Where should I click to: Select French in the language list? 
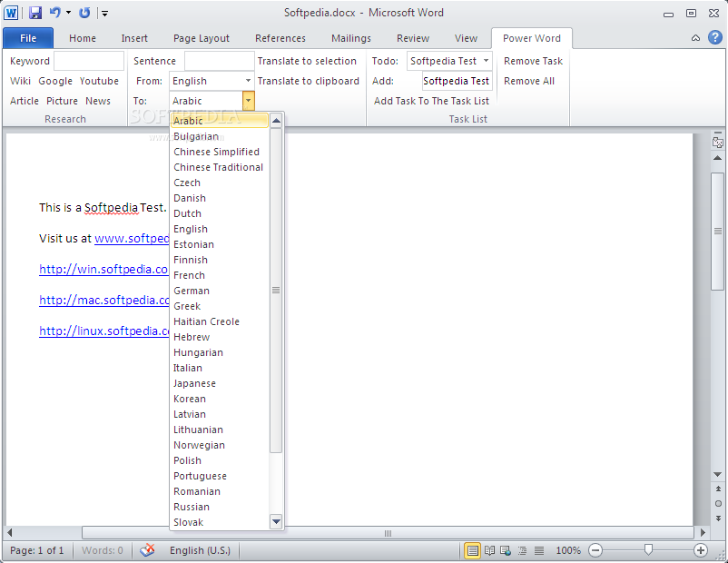point(219,275)
